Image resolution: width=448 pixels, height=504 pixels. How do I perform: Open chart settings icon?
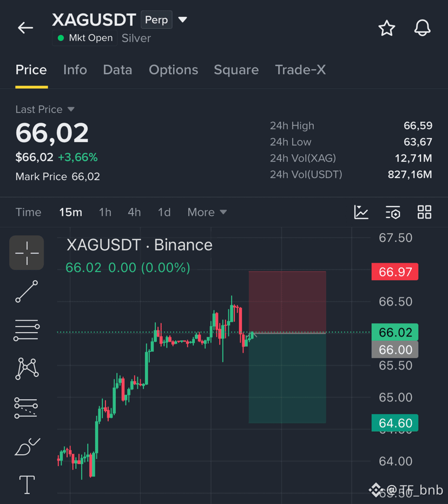393,212
